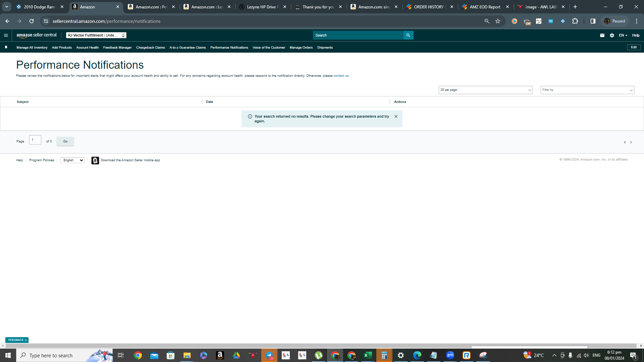Open Program Policies link in footer
This screenshot has width=644, height=362.
click(42, 160)
